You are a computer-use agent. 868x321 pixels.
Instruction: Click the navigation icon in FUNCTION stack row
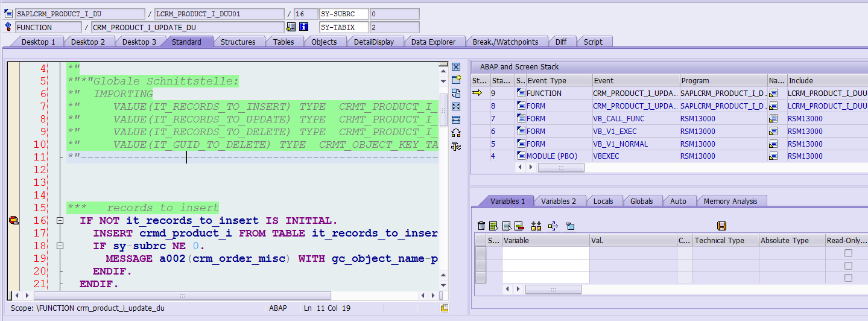point(773,94)
